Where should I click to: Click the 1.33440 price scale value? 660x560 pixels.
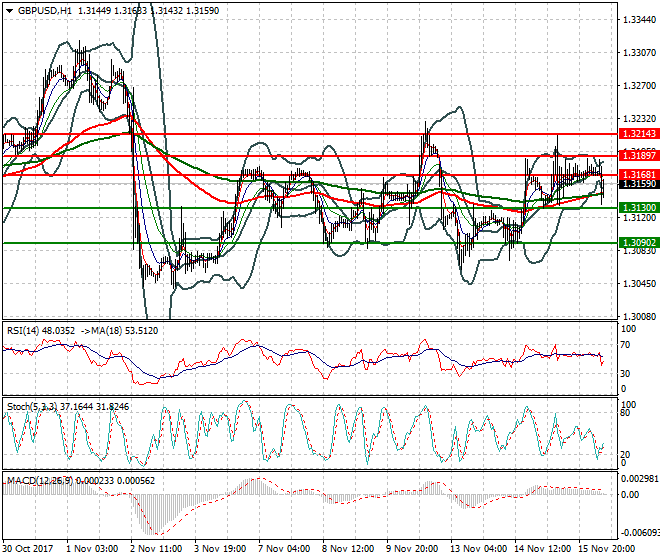(x=639, y=19)
